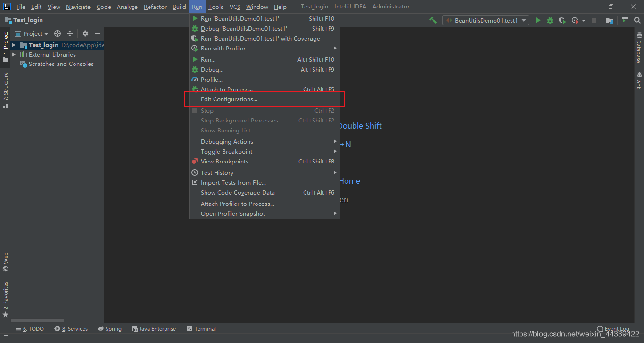
Task: Click Collapse All icon in Project panel
Action: point(70,33)
